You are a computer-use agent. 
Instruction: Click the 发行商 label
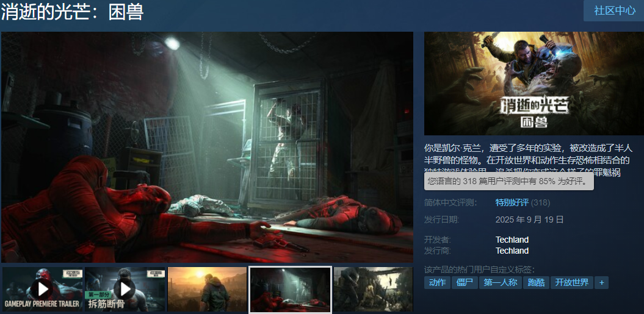(x=438, y=251)
